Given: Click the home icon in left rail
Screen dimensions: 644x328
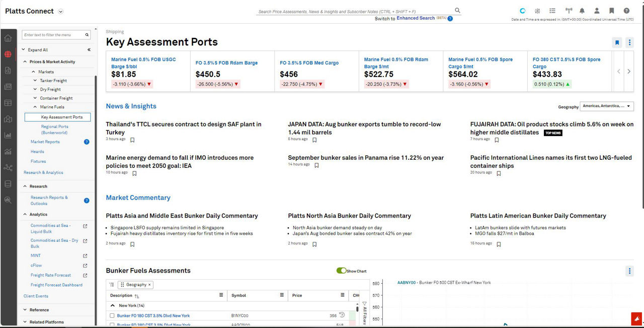Looking at the screenshot, I should 8,38.
